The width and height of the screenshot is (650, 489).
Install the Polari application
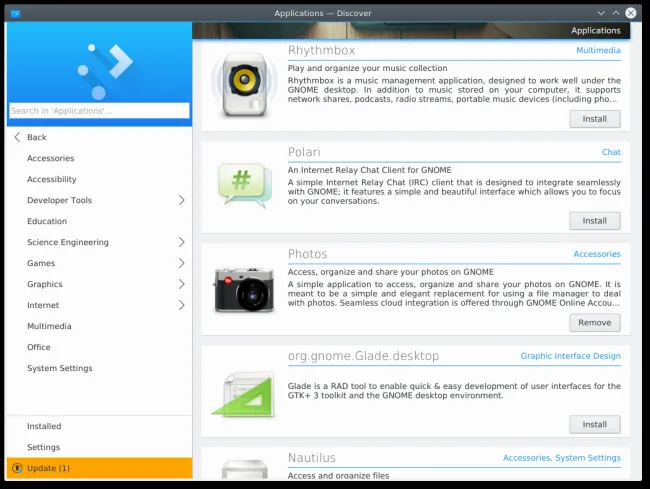(x=594, y=221)
